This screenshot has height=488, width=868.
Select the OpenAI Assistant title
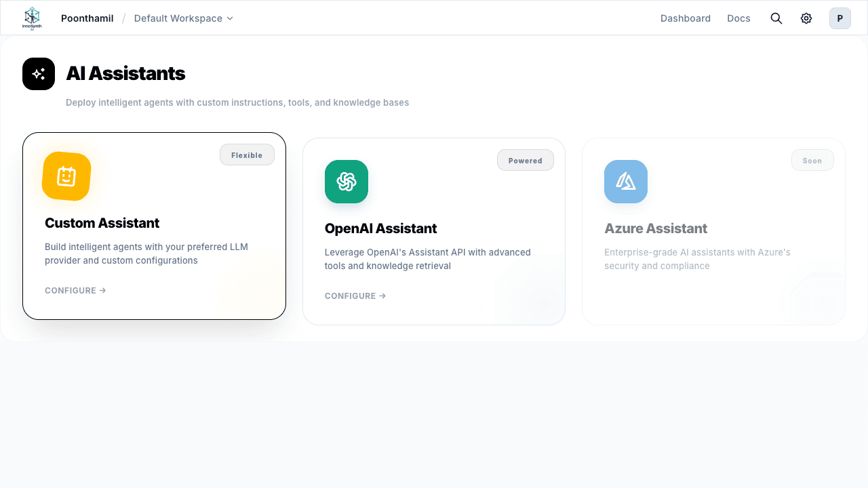(381, 228)
